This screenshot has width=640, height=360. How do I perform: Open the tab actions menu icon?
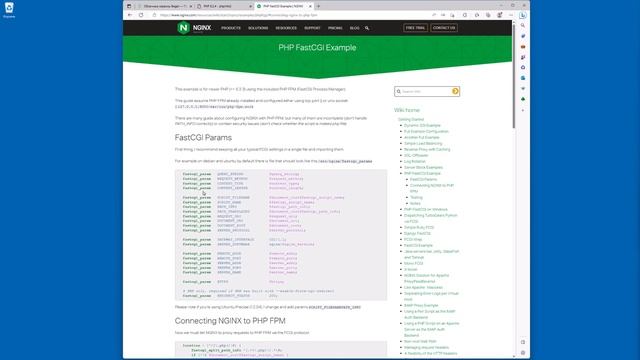point(129,6)
